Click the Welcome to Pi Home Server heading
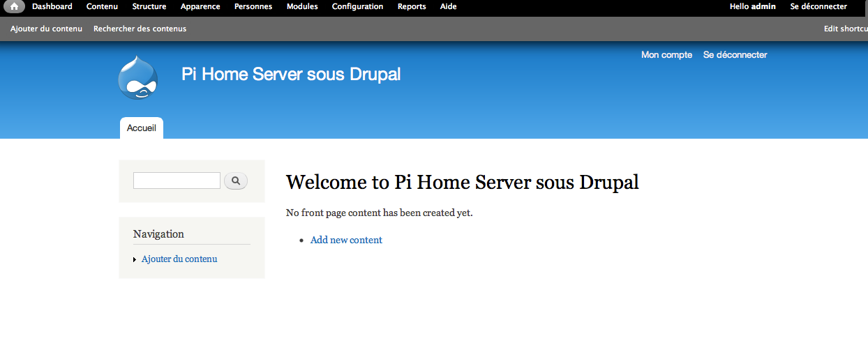Screen dimensions: 868x345 point(463,182)
